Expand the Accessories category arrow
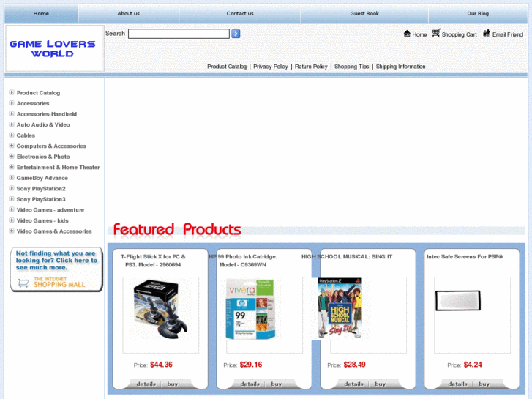 12,103
